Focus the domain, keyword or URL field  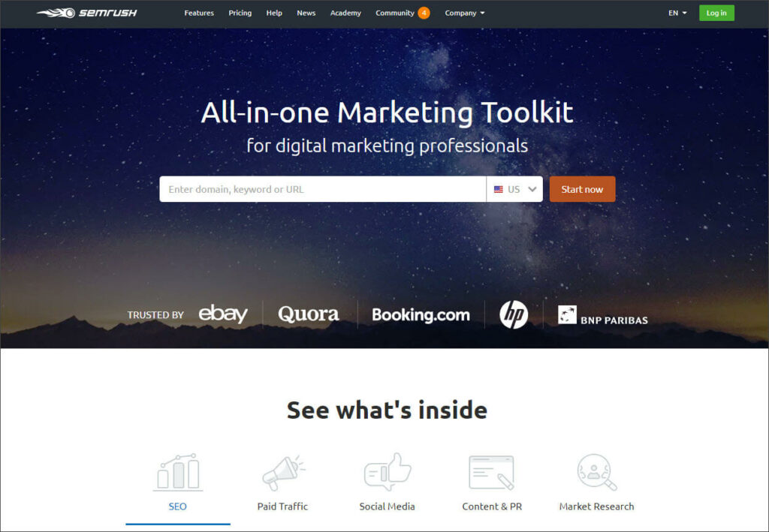(x=323, y=189)
